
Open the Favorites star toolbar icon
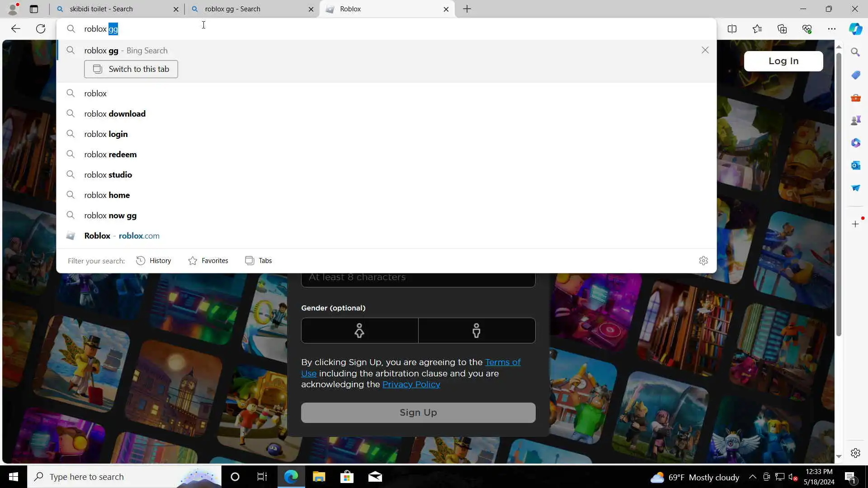(757, 29)
